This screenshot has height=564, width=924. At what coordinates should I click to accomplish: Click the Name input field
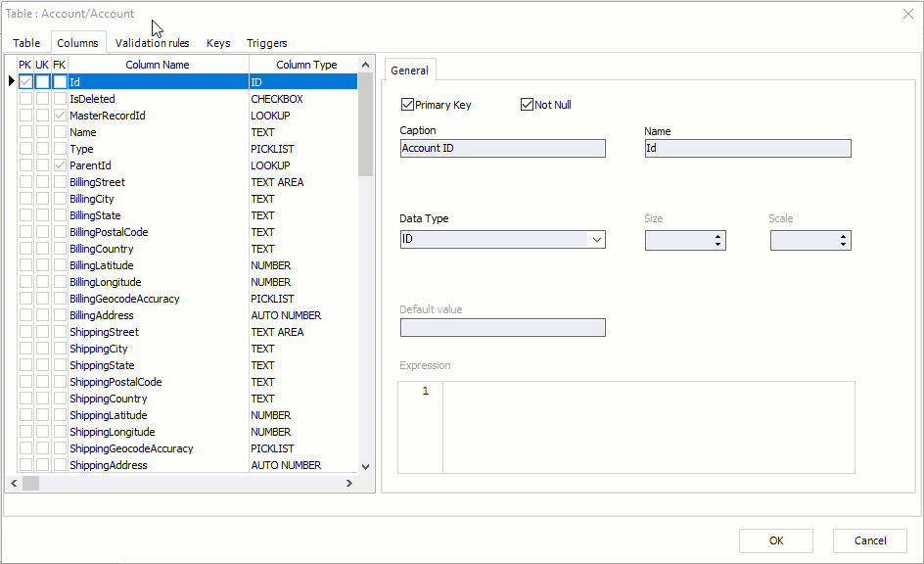pos(748,149)
